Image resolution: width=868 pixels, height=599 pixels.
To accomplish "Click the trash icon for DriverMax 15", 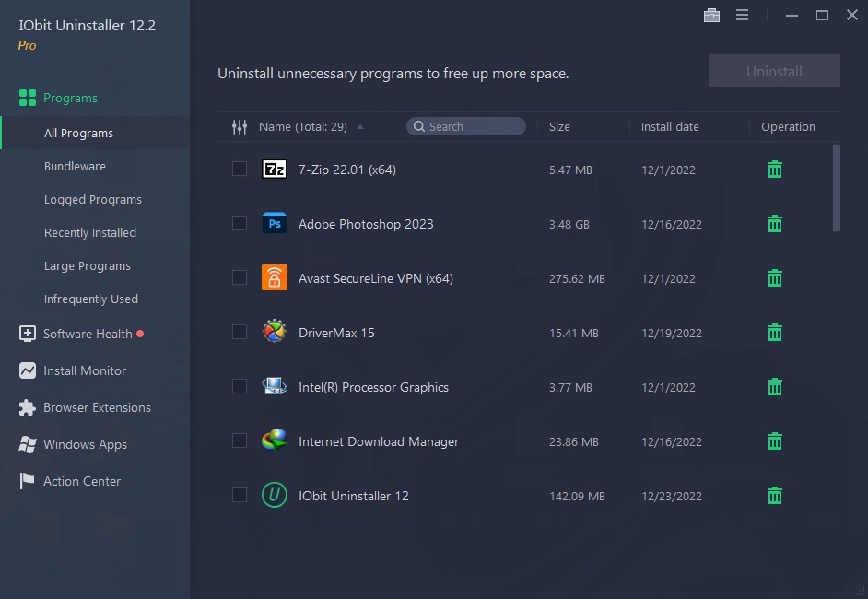I will coord(774,332).
